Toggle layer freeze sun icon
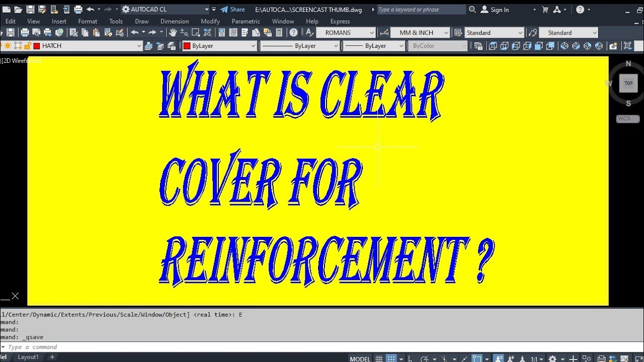The height and width of the screenshot is (362, 644). (x=8, y=46)
